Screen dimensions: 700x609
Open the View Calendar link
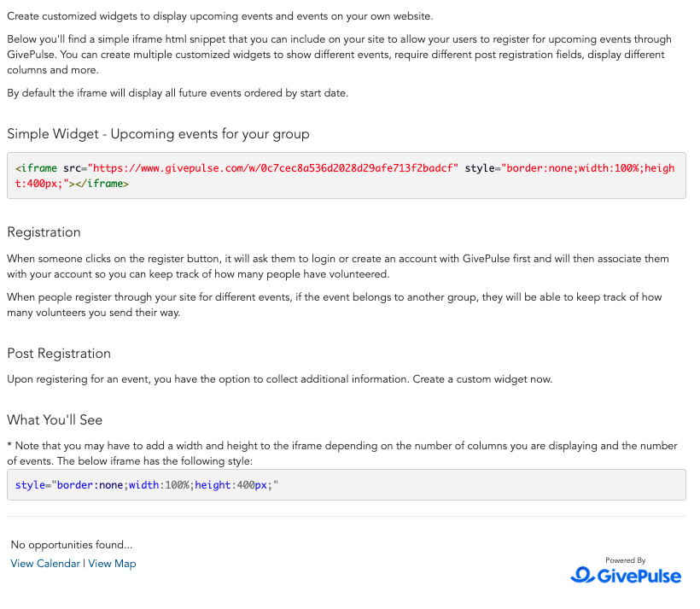click(45, 564)
